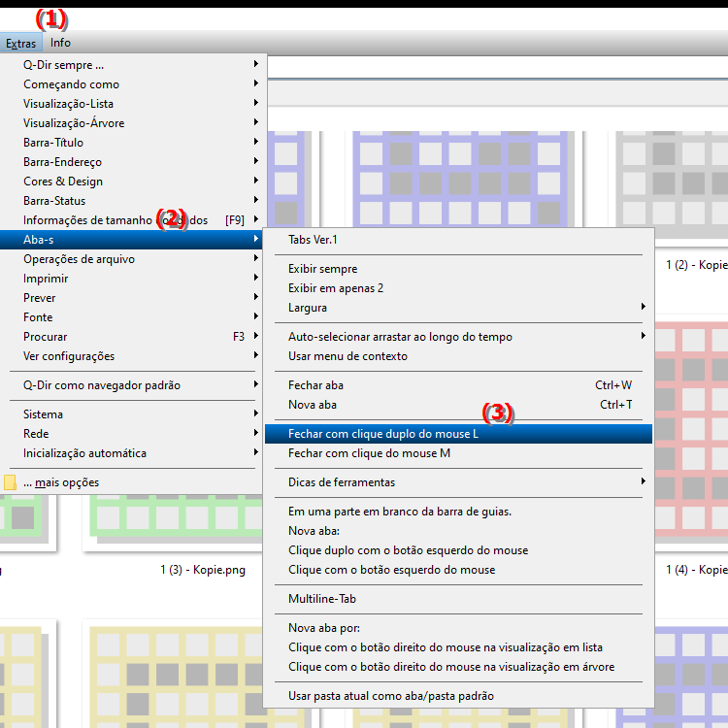The width and height of the screenshot is (728, 728).
Task: Choose 'Usar pasta atual como aba/pasta padrão'
Action: (458, 696)
